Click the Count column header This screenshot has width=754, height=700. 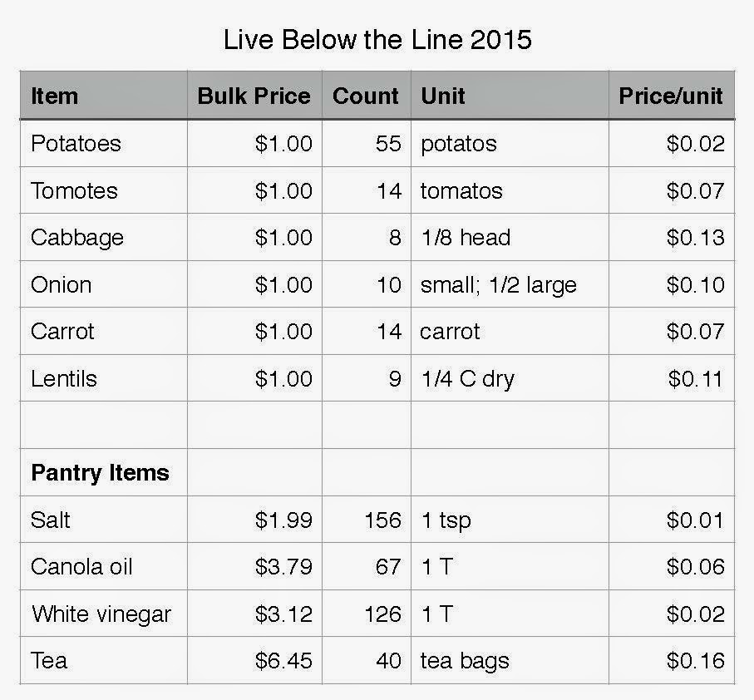click(x=366, y=96)
